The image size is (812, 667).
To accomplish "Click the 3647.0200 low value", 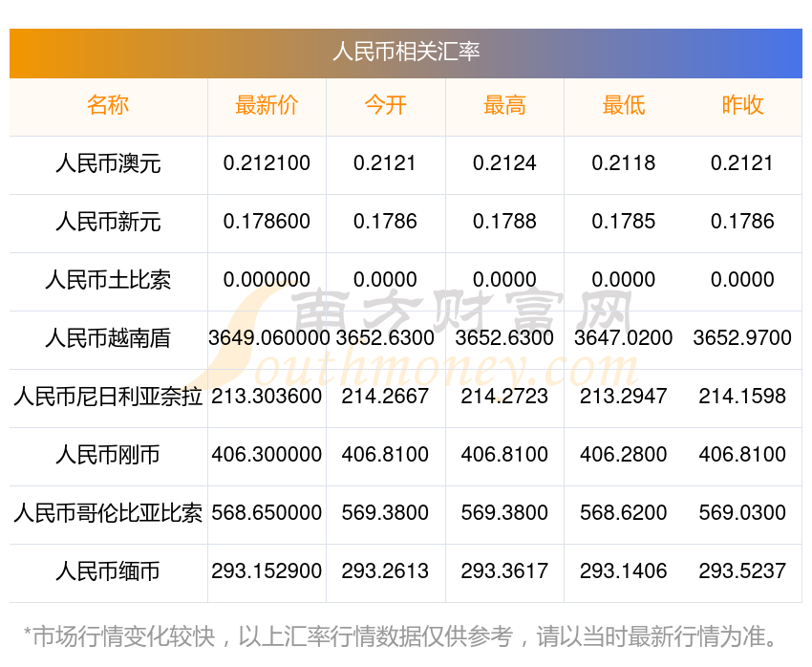I will (x=624, y=338).
